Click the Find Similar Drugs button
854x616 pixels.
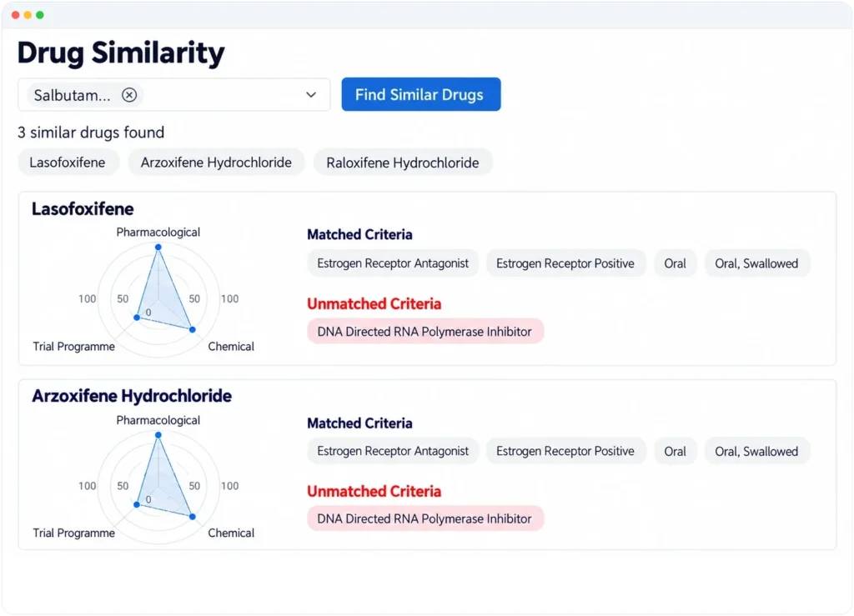[421, 95]
